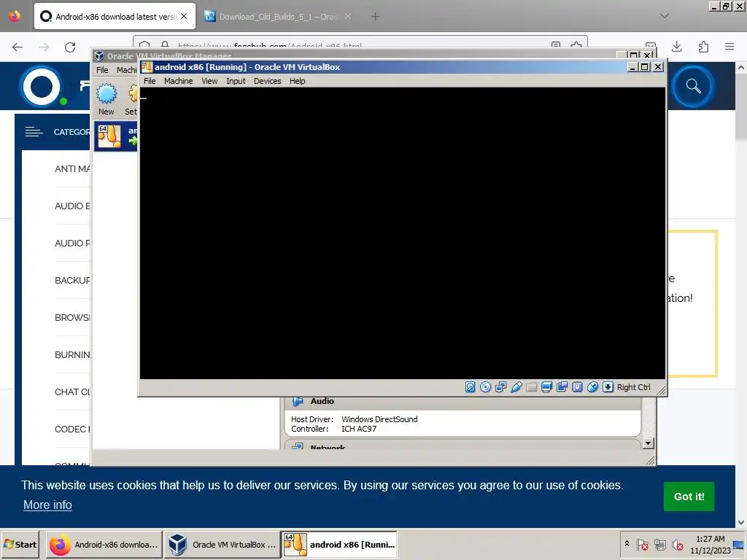747x560 pixels.
Task: Click the CPU features chip icon in VM status bar
Action: [x=577, y=387]
